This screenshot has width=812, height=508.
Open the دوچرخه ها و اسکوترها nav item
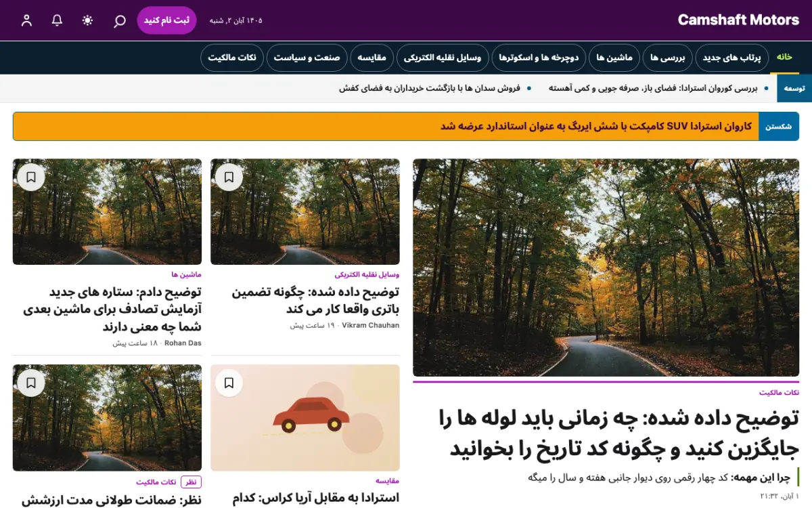(539, 58)
